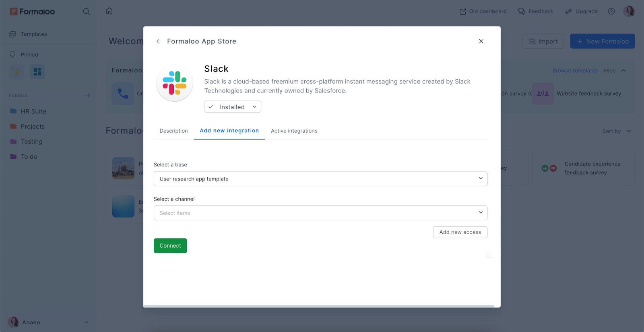Close the Formaloo App Store dialog
Image resolution: width=644 pixels, height=332 pixels.
point(481,41)
